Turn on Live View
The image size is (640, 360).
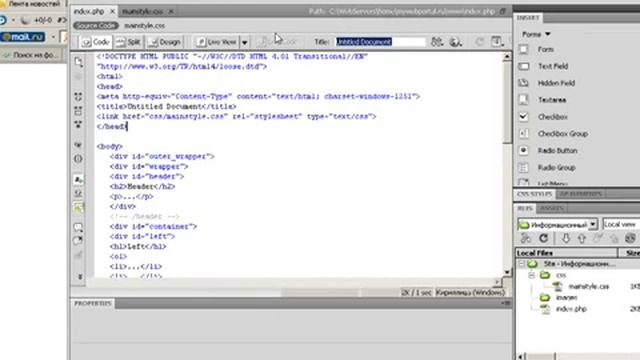(217, 42)
